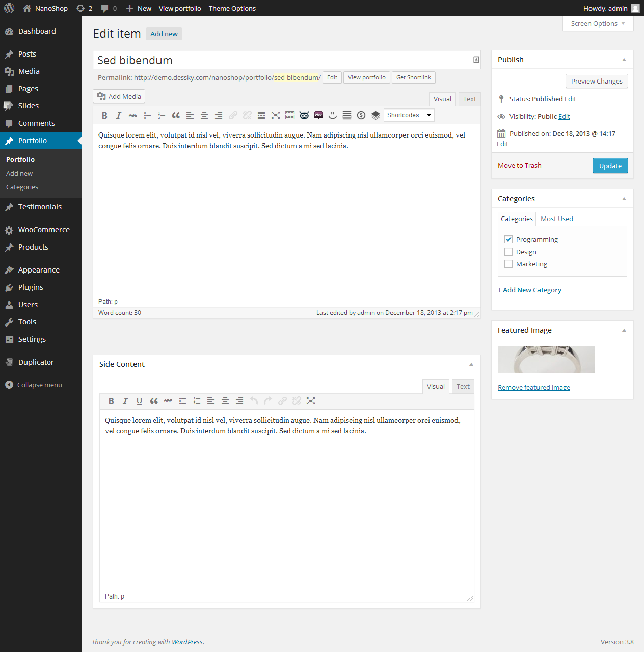Click Remove featured image link
The height and width of the screenshot is (652, 644).
pyautogui.click(x=533, y=388)
